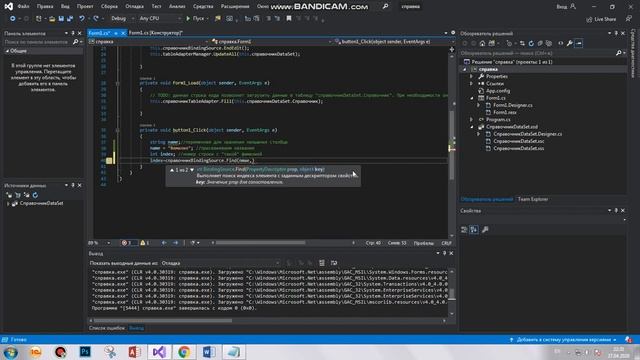Collapse the Общие group in toolbox
Image resolution: width=640 pixels, height=360 pixels.
pyautogui.click(x=7, y=51)
